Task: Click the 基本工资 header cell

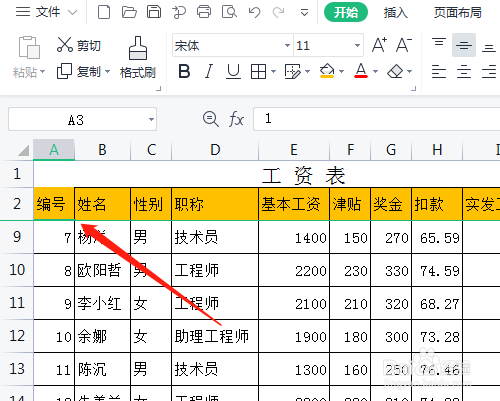Action: tap(294, 204)
